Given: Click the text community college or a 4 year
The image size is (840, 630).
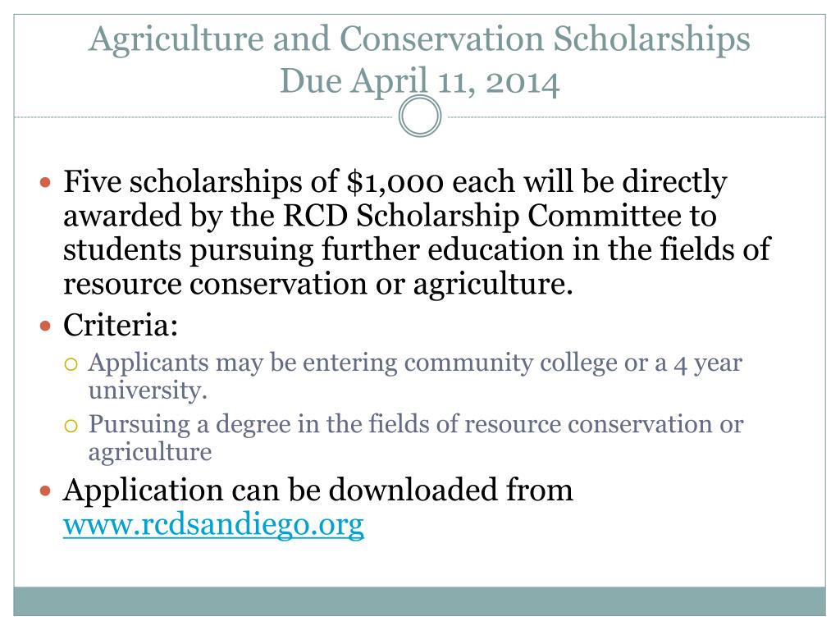Looking at the screenshot, I should tap(573, 363).
